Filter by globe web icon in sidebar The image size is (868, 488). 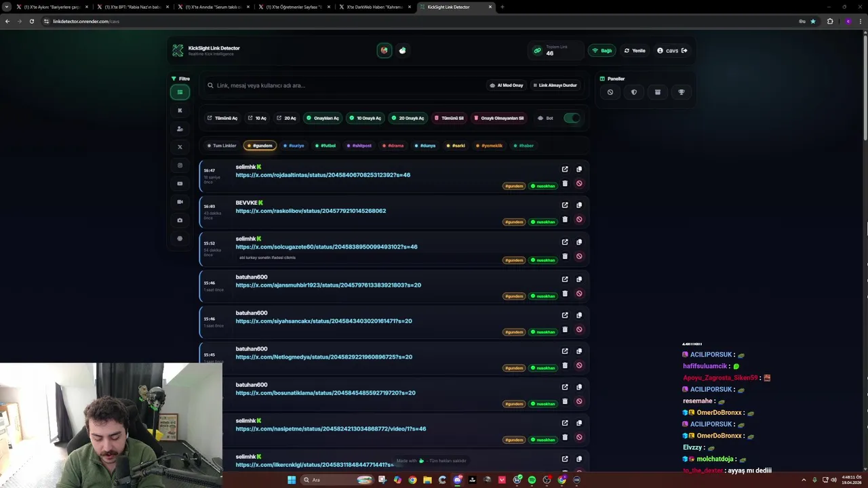180,239
